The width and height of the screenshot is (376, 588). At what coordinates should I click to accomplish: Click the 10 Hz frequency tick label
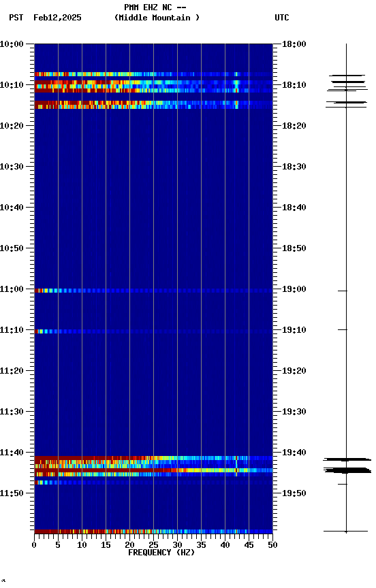coord(82,545)
